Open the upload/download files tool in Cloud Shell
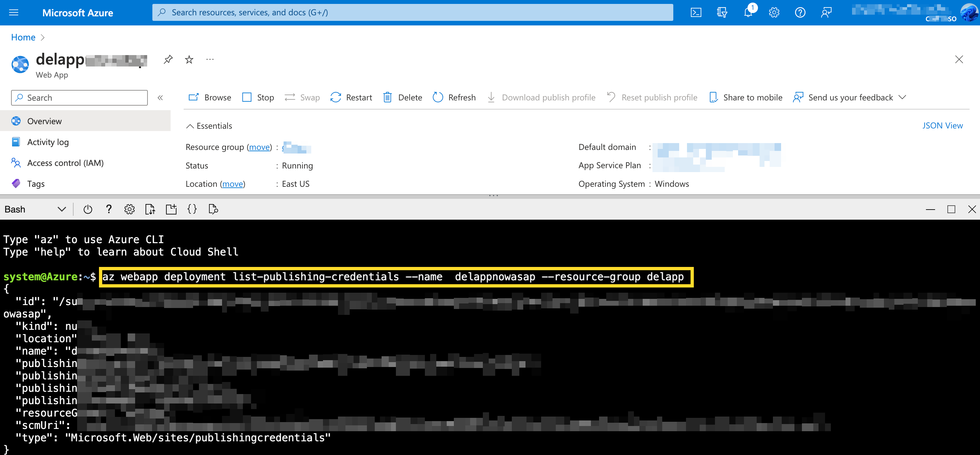Screen dimensions: 980x455 pyautogui.click(x=150, y=209)
